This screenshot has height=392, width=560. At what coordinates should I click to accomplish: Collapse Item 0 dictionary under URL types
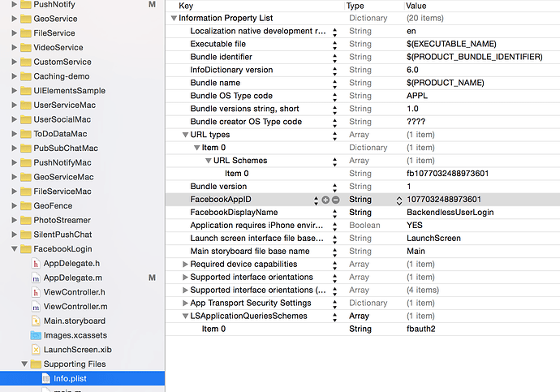point(196,148)
